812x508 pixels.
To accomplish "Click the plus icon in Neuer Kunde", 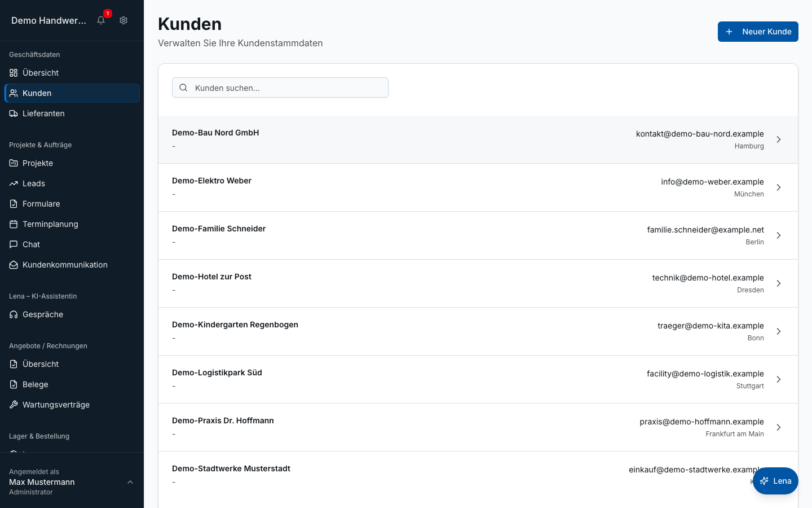I will [x=729, y=32].
